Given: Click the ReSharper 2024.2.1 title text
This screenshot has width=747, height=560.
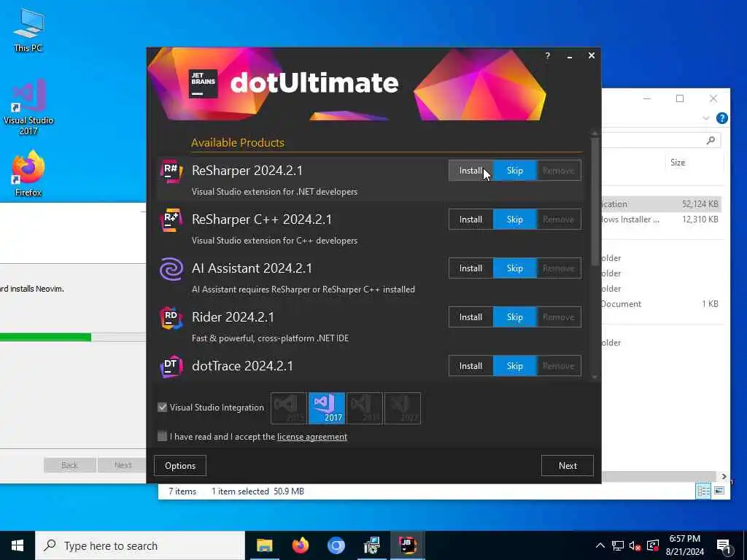Looking at the screenshot, I should [247, 171].
